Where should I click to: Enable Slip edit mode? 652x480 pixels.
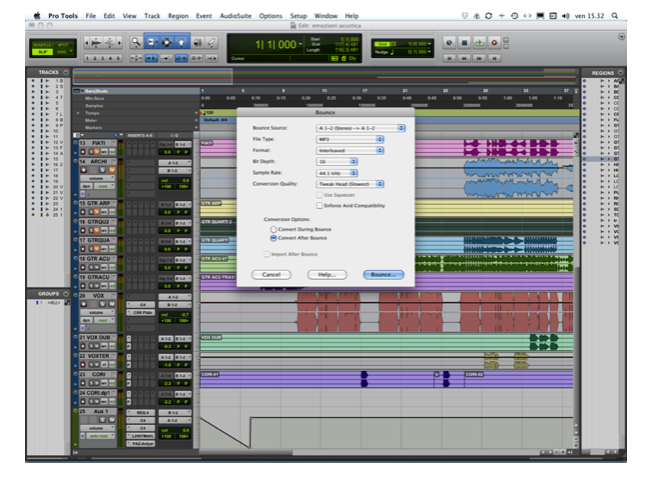coord(43,52)
